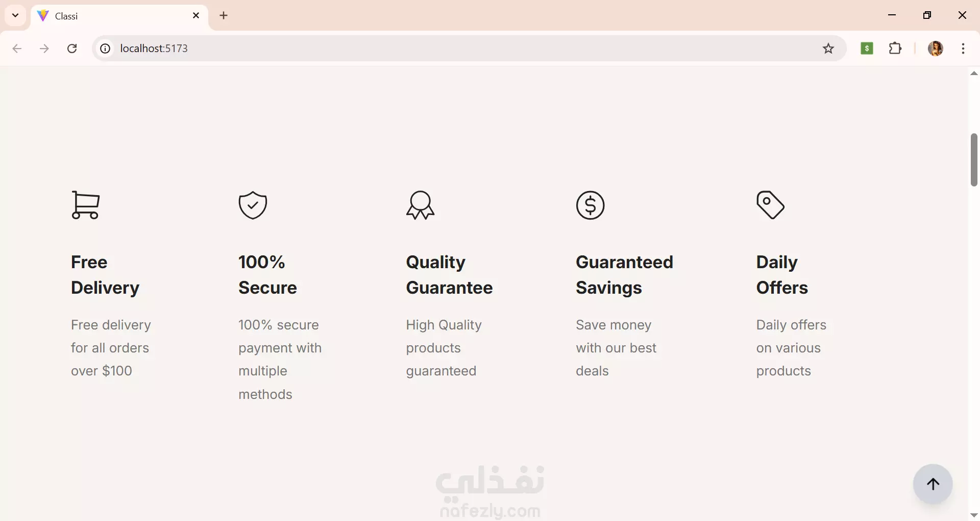The height and width of the screenshot is (521, 980).
Task: Close the Classi tab
Action: 196,16
